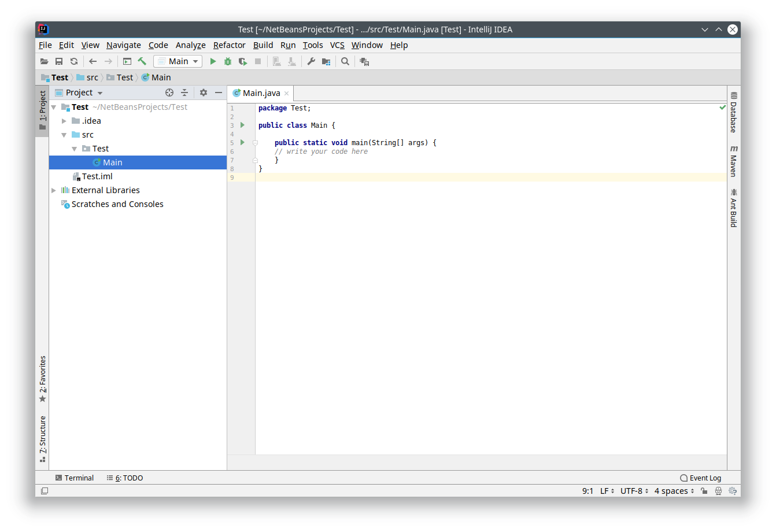Screen dimensions: 776x532
Task: Select the Main class in project tree
Action: click(x=138, y=162)
